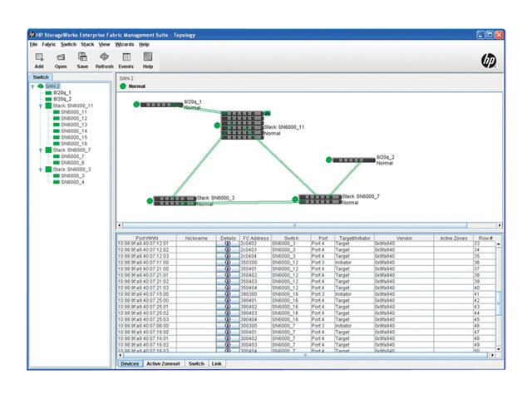Click the device table vertical scrollbar
This screenshot has height=399, width=532.
pos(499,299)
